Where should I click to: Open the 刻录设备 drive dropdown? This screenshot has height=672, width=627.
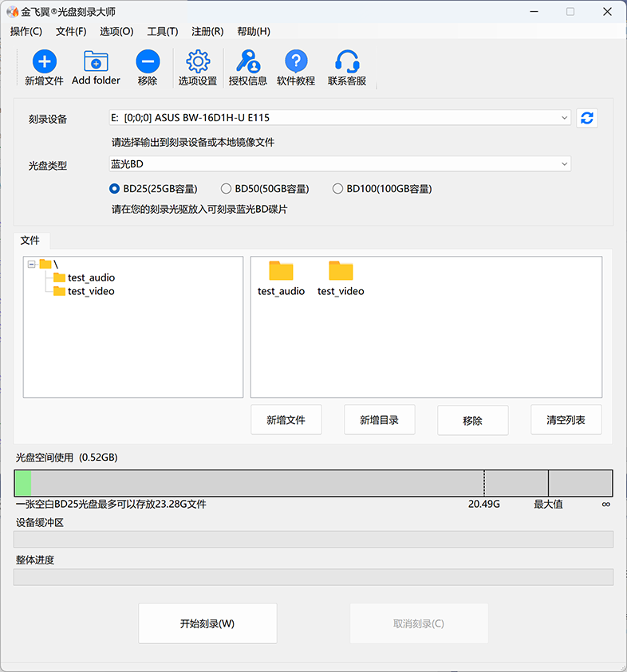click(340, 117)
